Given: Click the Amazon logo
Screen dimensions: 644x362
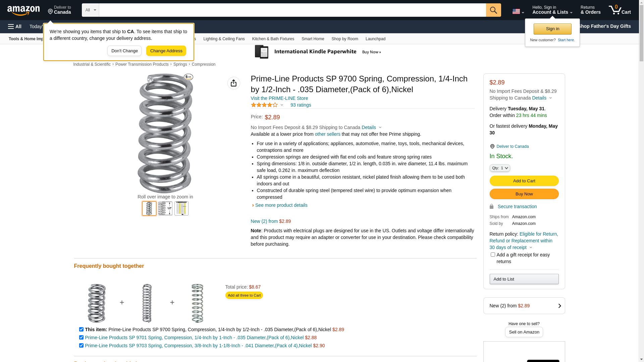Looking at the screenshot, I should 23,10.
